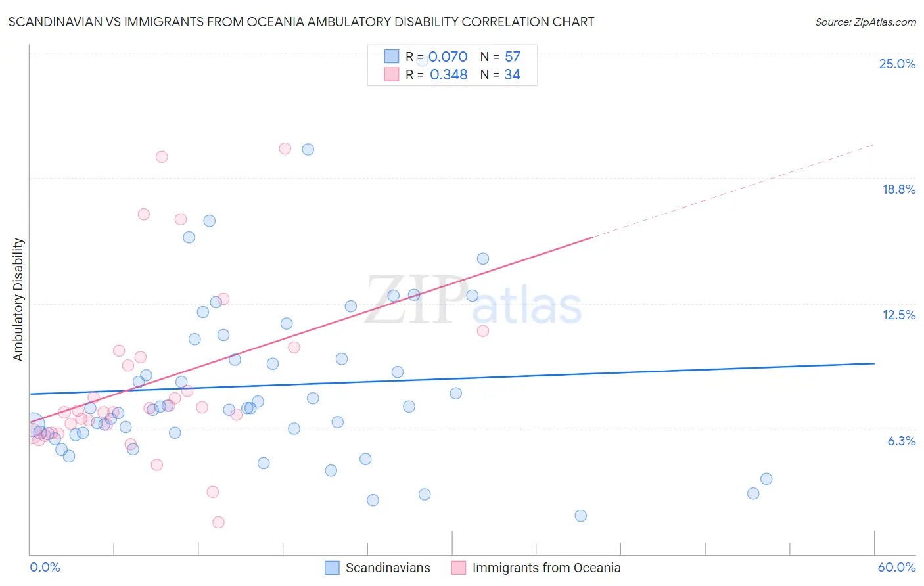
Task: Click the ZIPatlas watermark in chart center
Action: [473, 300]
